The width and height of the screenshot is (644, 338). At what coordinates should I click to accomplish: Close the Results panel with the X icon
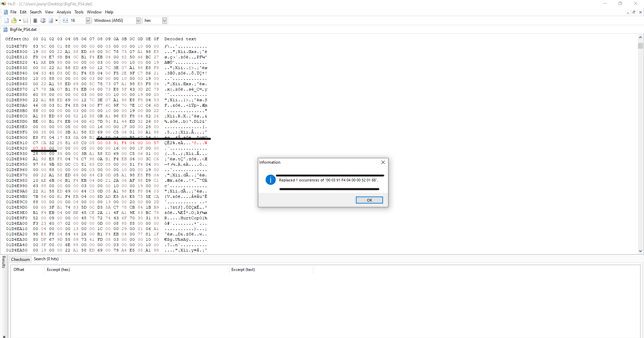click(4, 336)
